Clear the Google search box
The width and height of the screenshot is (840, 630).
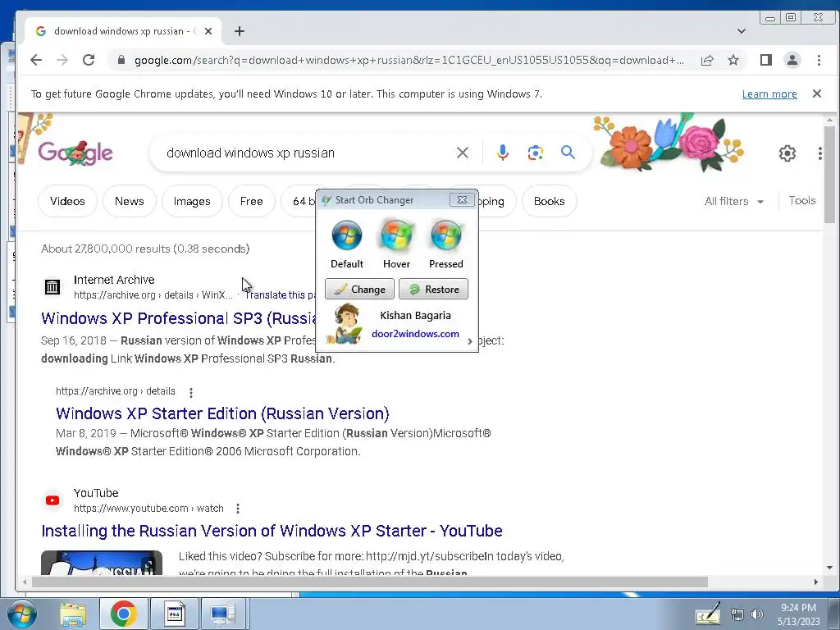463,153
